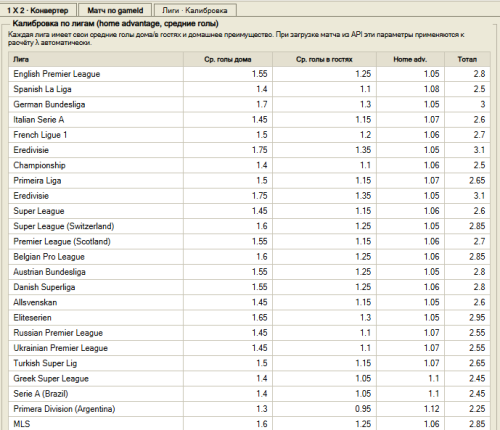
Task: Select the Ukrainian Premier League cell
Action: 96,348
